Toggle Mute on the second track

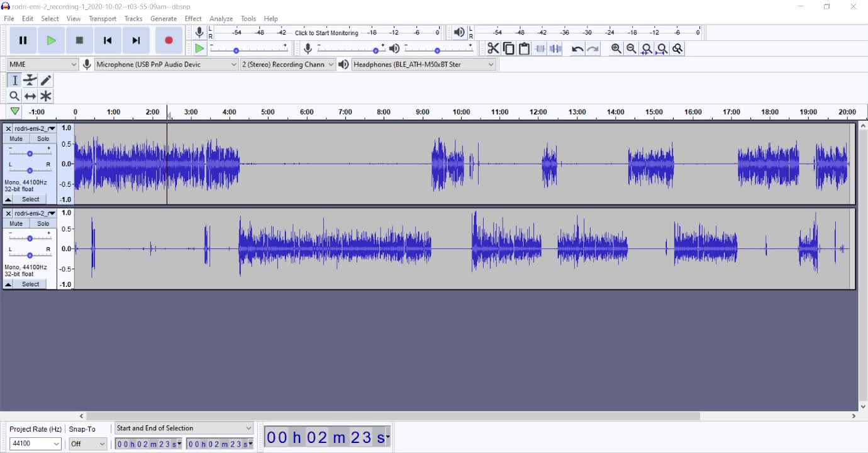click(x=16, y=223)
